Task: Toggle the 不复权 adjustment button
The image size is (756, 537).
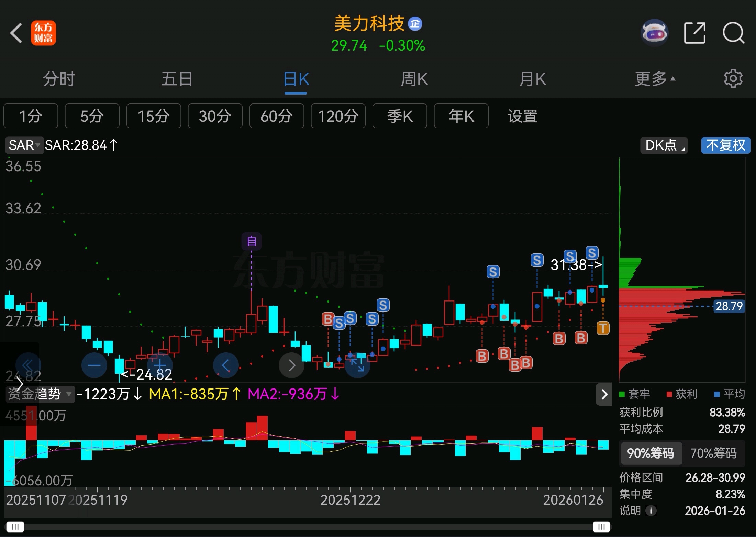Action: tap(725, 145)
